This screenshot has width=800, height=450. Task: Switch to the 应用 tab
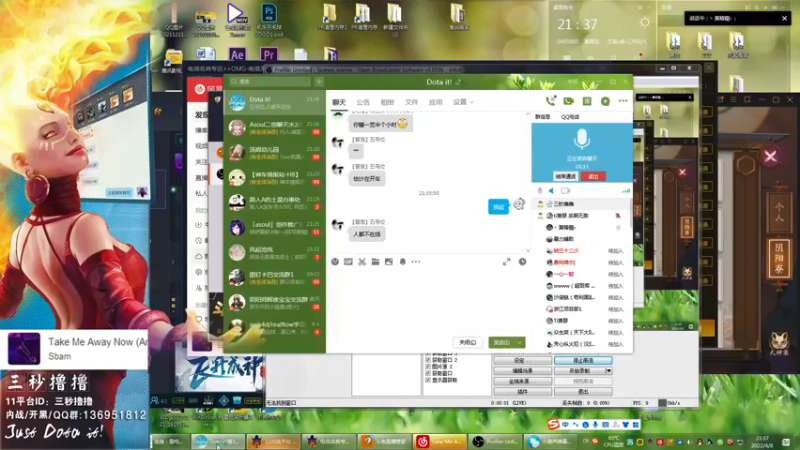click(x=435, y=102)
